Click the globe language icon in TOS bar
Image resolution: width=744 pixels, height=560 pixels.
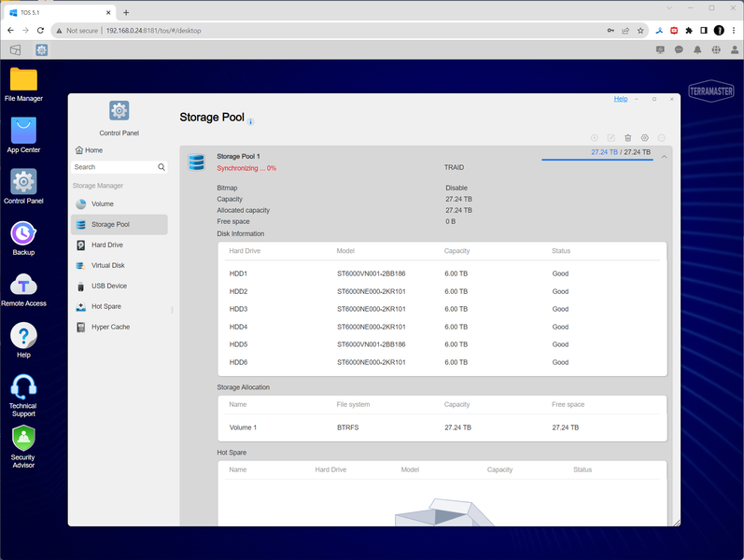tap(716, 49)
